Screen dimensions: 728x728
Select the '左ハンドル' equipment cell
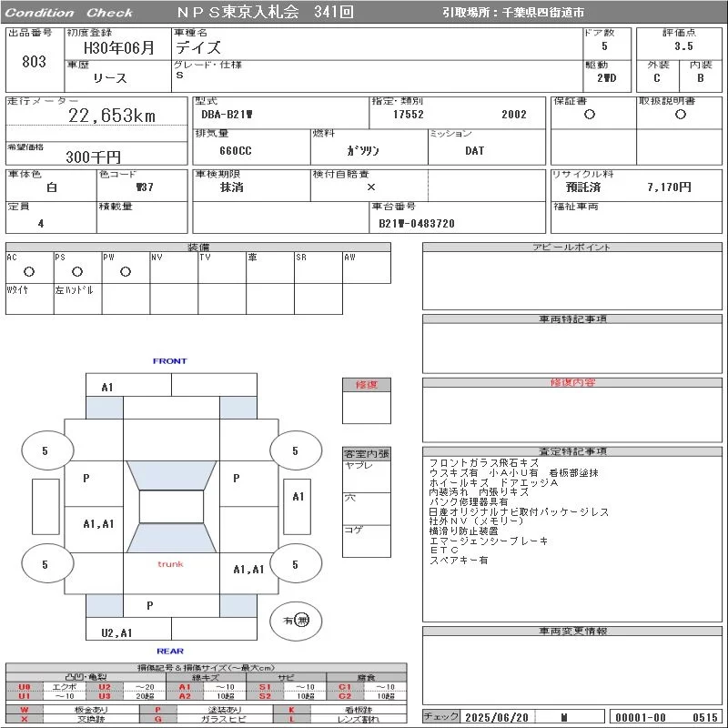tap(78, 299)
